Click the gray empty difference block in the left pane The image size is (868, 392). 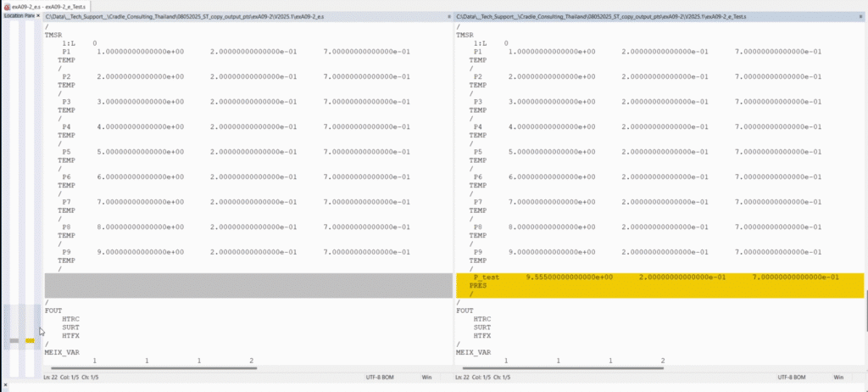pyautogui.click(x=248, y=286)
